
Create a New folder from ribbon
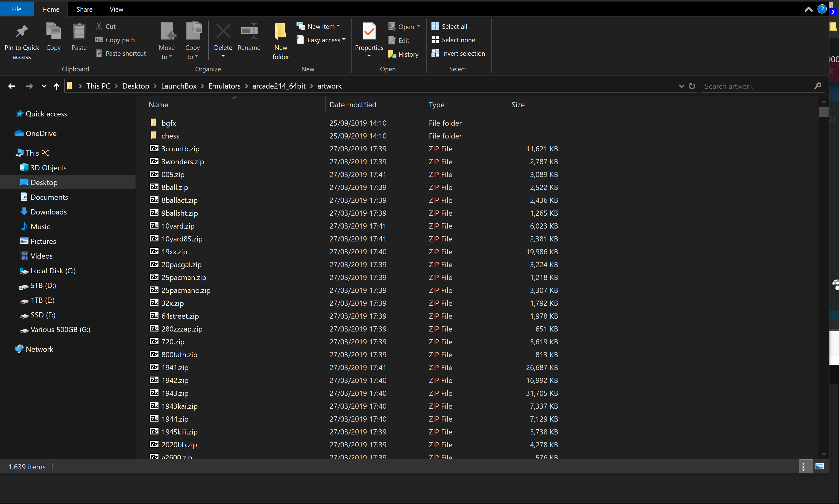280,32
